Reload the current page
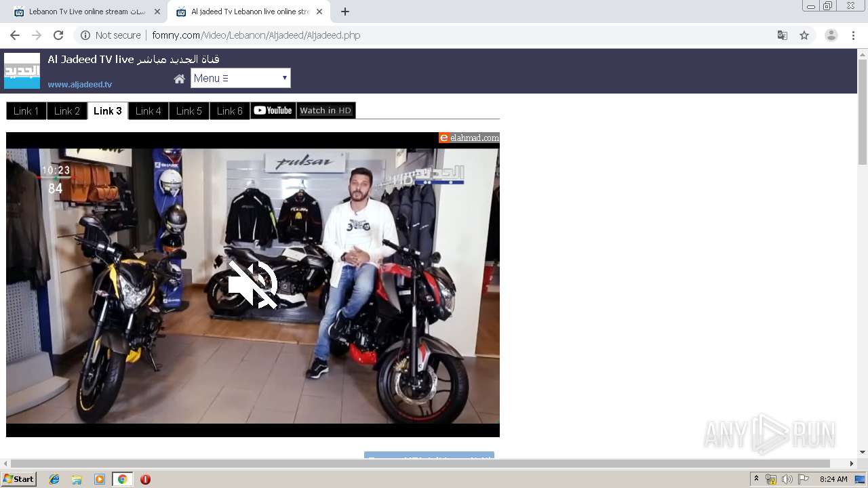Image resolution: width=868 pixels, height=488 pixels. (x=58, y=35)
